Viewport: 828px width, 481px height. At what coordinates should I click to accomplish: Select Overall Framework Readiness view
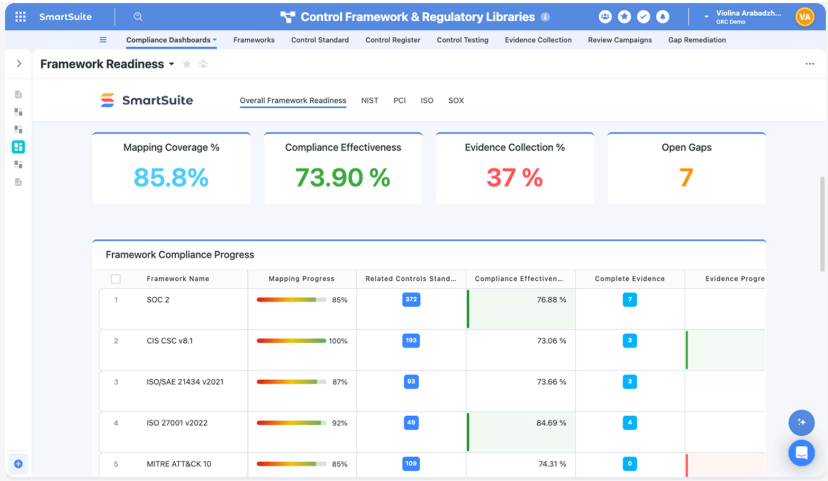(293, 100)
